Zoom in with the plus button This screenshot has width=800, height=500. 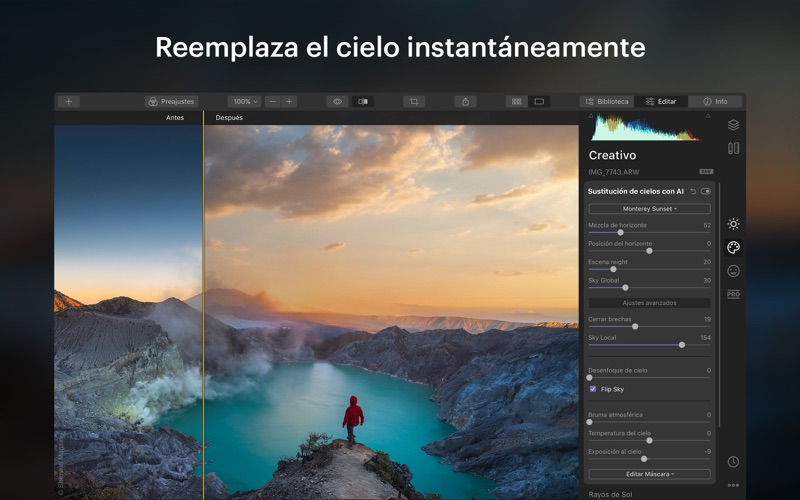tap(289, 102)
